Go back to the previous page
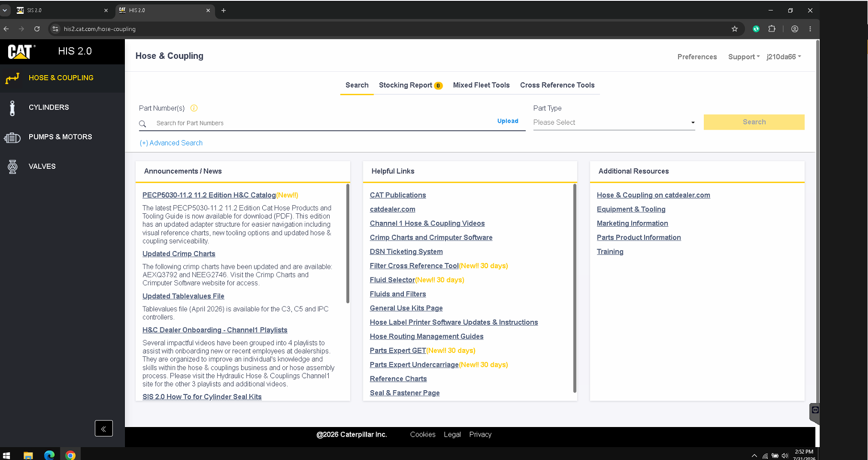 point(6,29)
